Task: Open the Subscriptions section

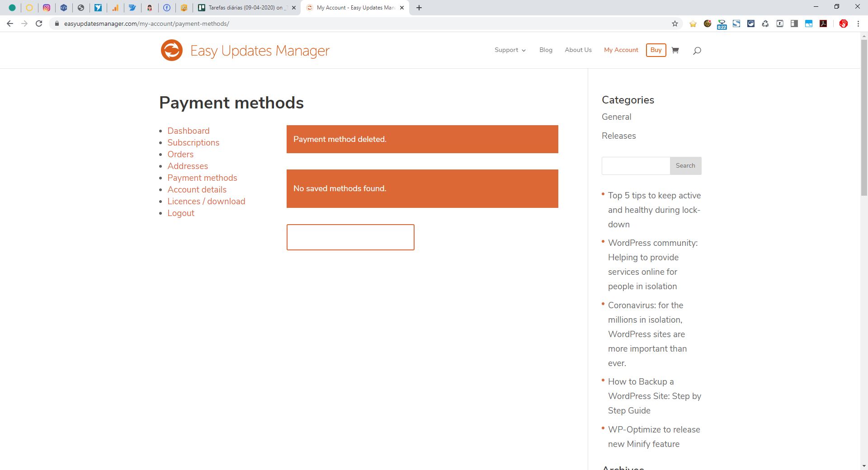Action: click(x=193, y=142)
